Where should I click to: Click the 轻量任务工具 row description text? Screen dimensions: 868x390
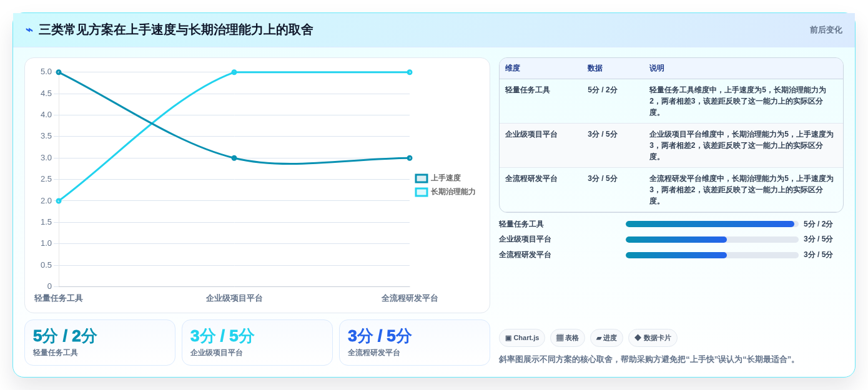(737, 102)
